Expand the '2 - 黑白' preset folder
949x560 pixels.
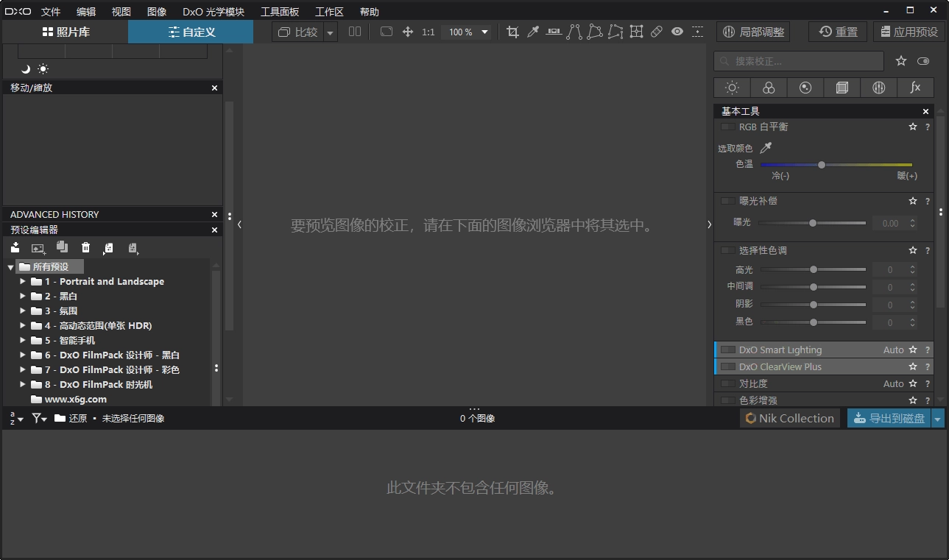pyautogui.click(x=23, y=296)
